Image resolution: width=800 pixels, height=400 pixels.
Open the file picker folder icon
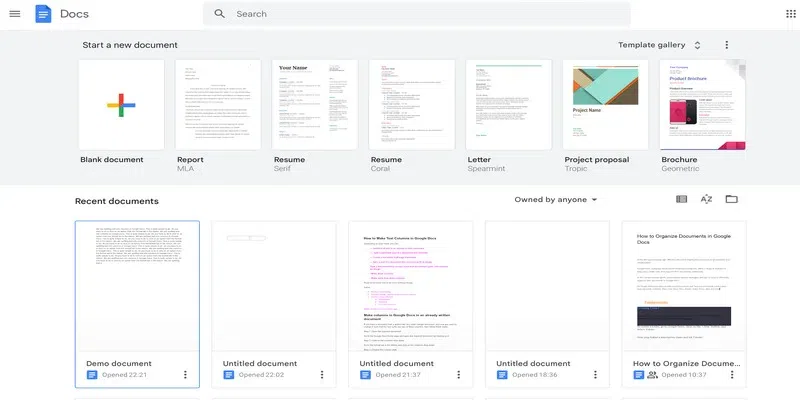[732, 199]
